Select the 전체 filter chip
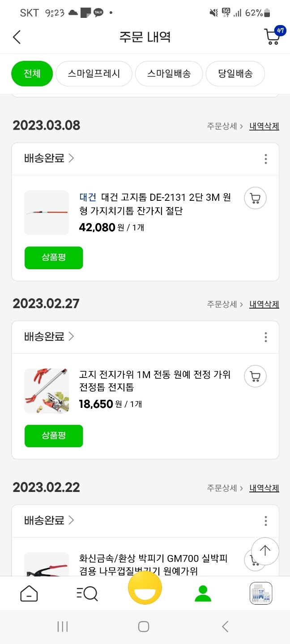Viewport: 290px width, 644px height. 32,74
